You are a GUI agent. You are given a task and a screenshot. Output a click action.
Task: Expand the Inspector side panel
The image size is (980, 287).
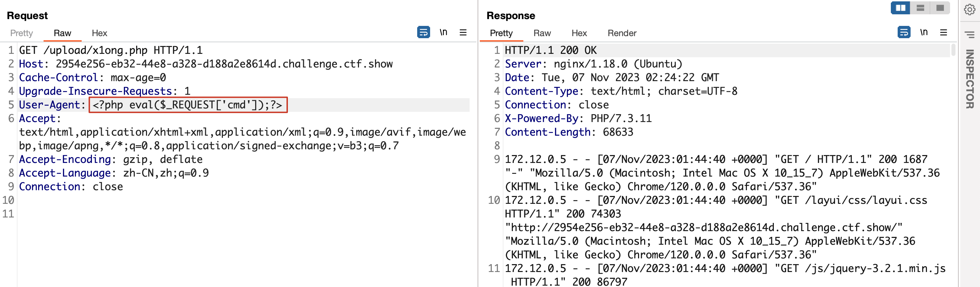click(x=970, y=79)
